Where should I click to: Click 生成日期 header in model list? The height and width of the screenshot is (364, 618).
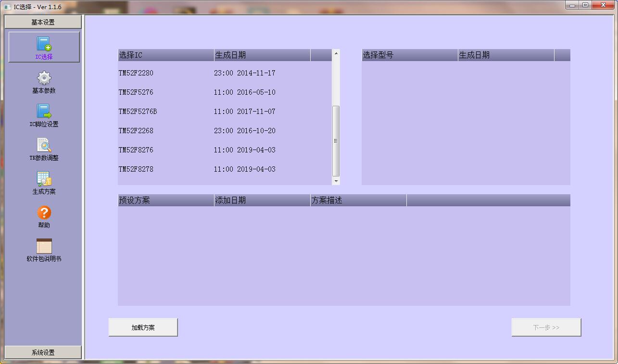(506, 55)
